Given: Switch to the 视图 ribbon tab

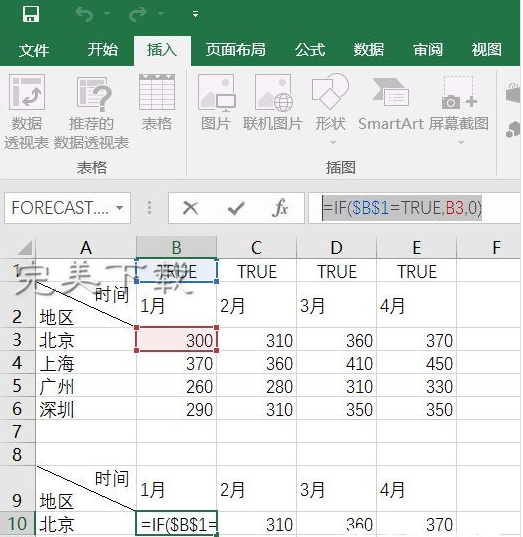Looking at the screenshot, I should 487,50.
